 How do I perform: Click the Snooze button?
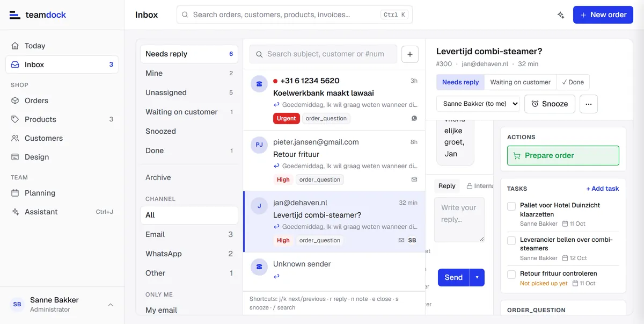tap(550, 104)
